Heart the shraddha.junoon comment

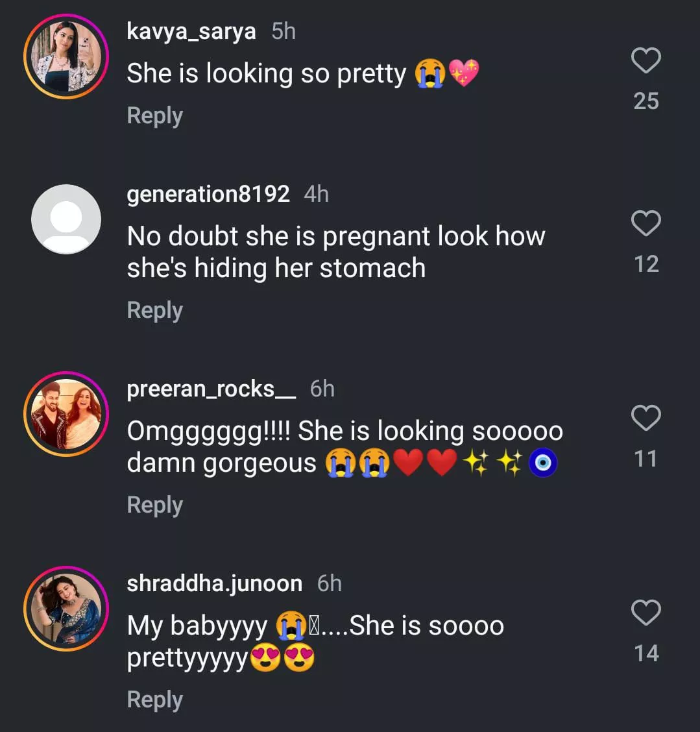pyautogui.click(x=646, y=613)
